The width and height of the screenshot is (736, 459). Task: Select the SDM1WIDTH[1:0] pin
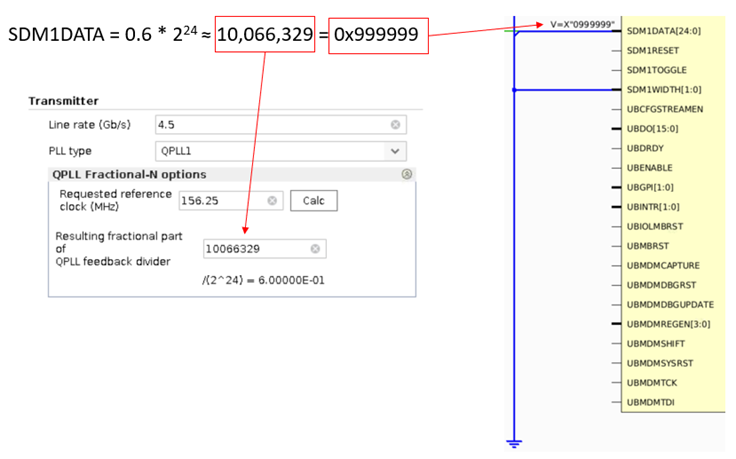[x=664, y=89]
